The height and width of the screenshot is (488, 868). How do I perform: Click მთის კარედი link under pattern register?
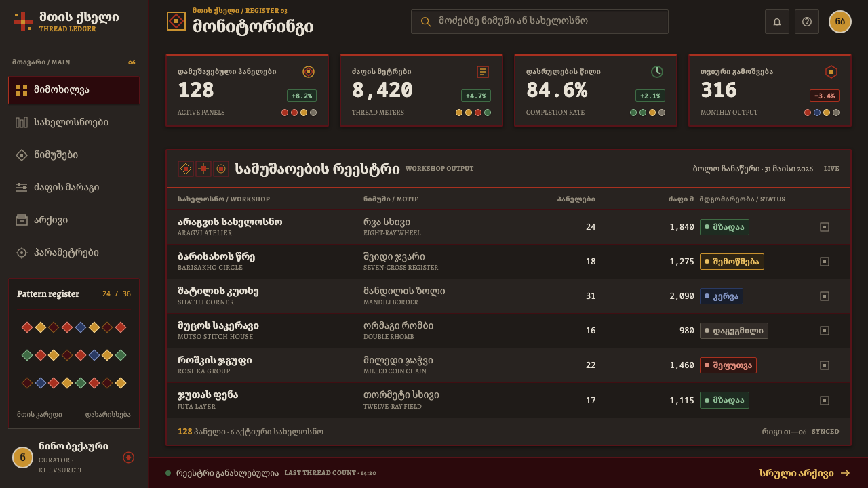point(39,414)
